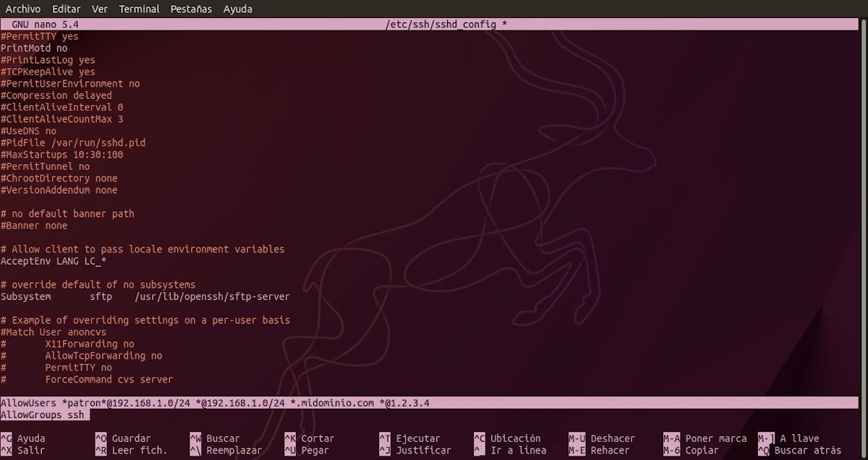Viewport: 868px width, 460px height.
Task: Open the Editar menu
Action: click(66, 9)
